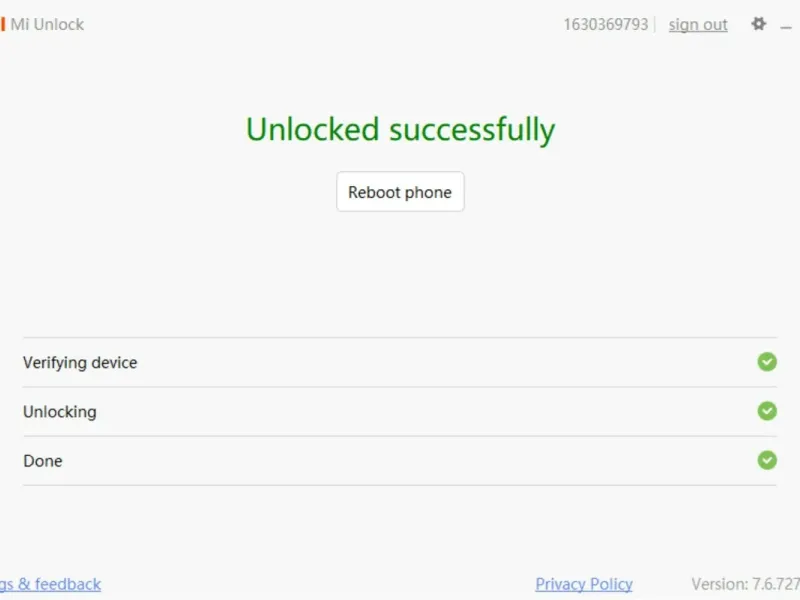Click the green checkmark beside Unlocking
The width and height of the screenshot is (800, 600).
[767, 411]
